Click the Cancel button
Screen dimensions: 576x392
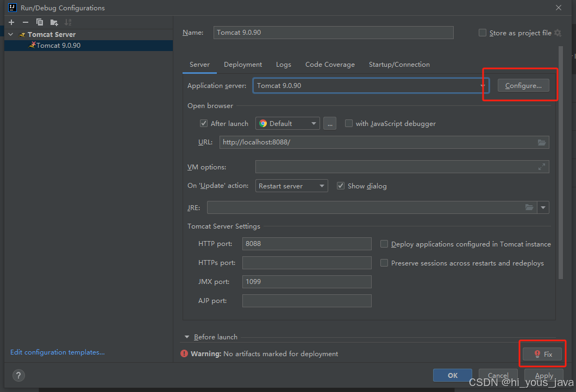coord(498,375)
